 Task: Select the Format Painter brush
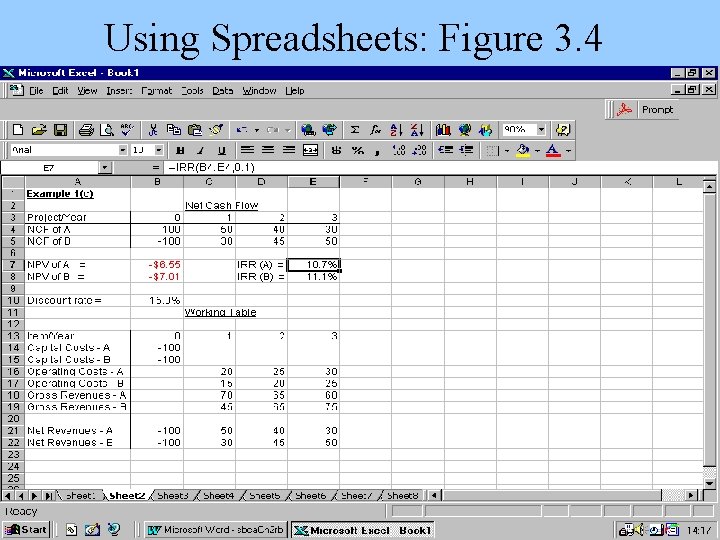pos(216,130)
